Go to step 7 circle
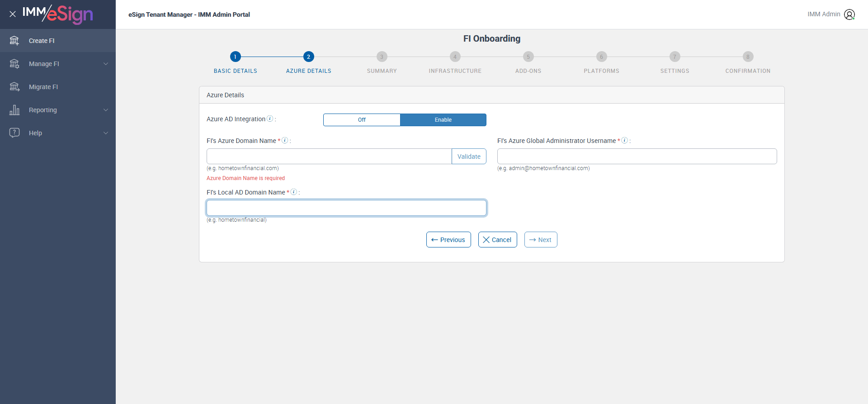The height and width of the screenshot is (404, 868). 675,57
